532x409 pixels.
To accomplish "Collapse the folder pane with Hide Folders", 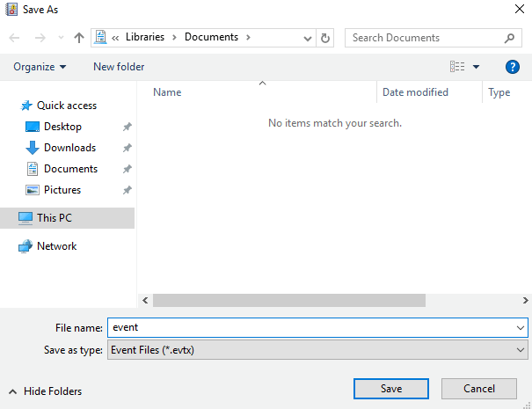I will 45,391.
